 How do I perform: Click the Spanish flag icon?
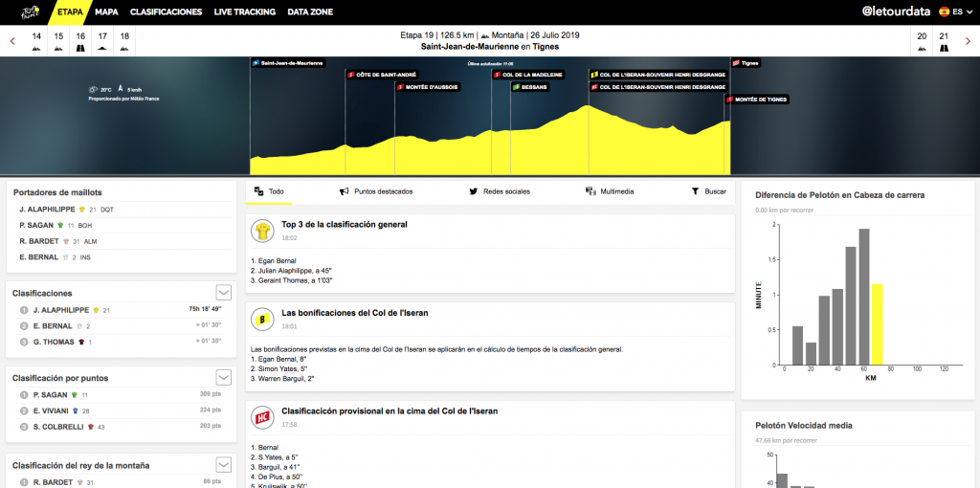945,11
